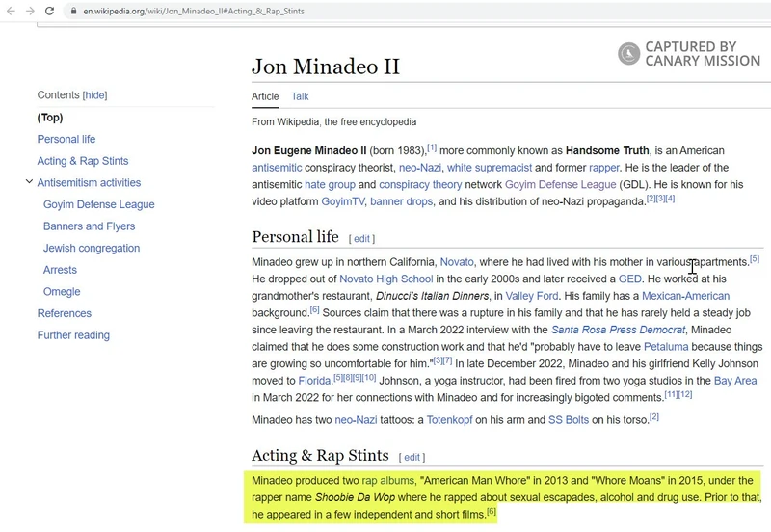The image size is (771, 532).
Task: Open the banner drops link
Action: click(x=401, y=201)
